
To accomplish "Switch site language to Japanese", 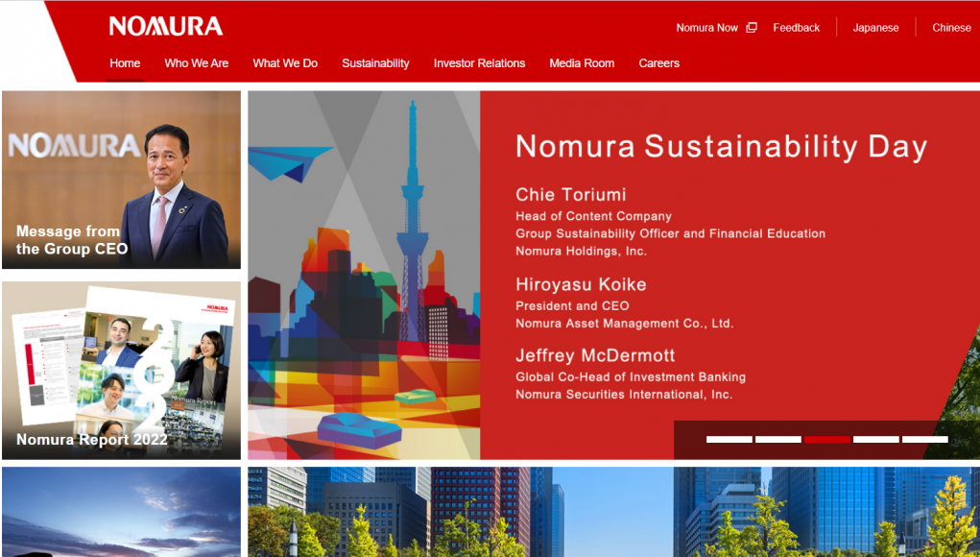I will [x=875, y=28].
